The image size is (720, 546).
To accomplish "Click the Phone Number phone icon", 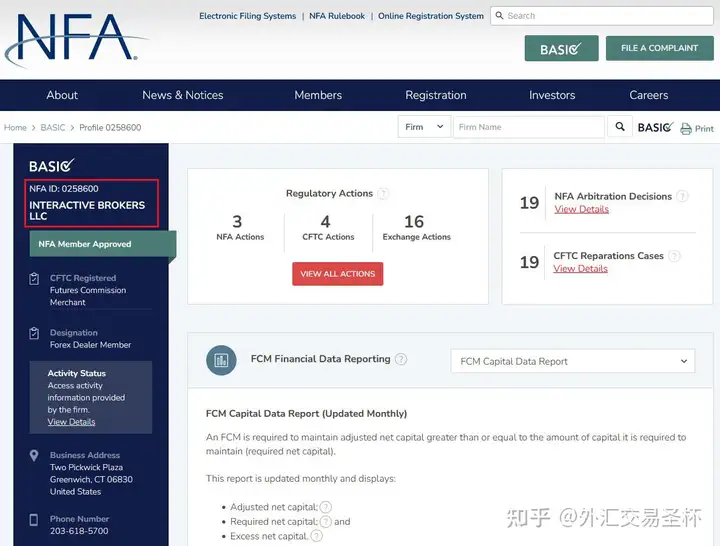I will 34,520.
